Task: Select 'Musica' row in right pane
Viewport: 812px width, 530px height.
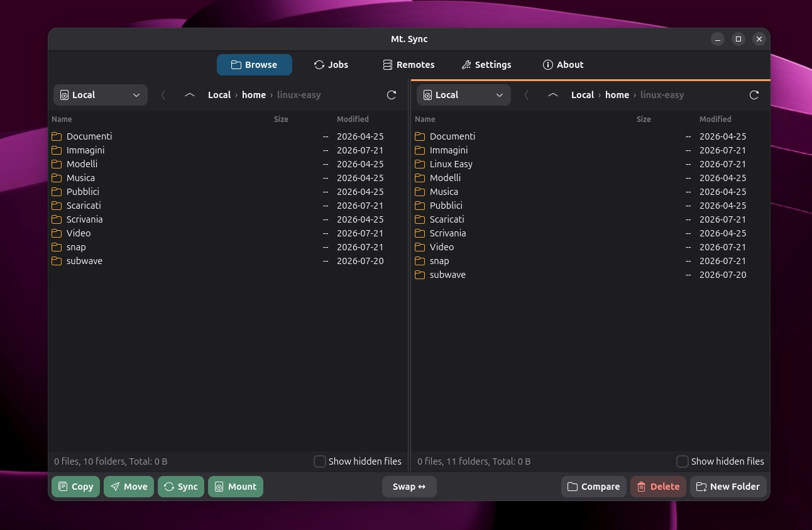Action: (591, 192)
